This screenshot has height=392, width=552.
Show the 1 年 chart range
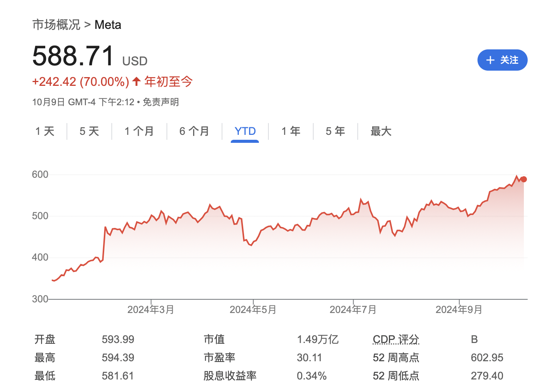click(x=291, y=131)
